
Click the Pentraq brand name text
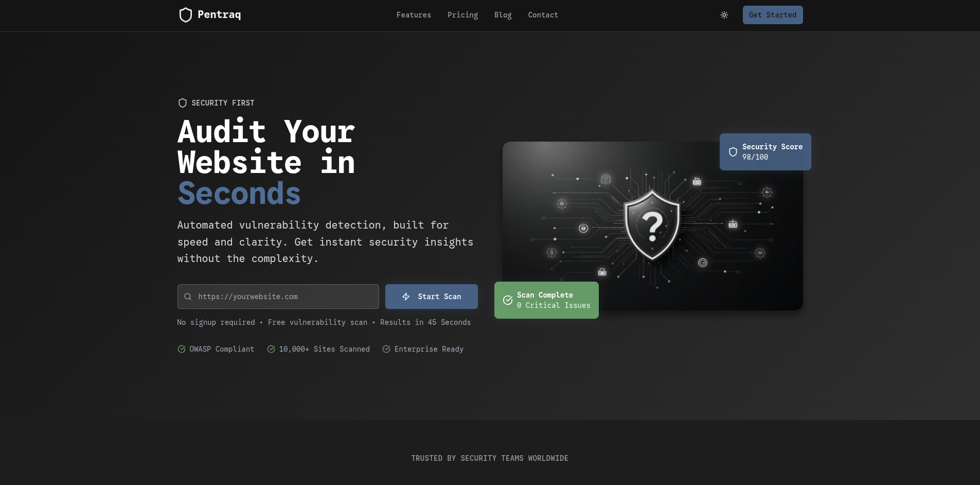tap(219, 15)
